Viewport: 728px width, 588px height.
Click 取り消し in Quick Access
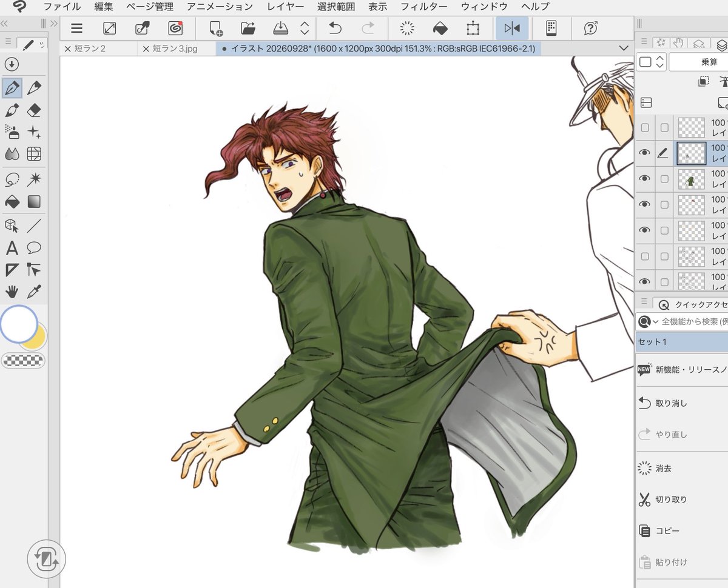(x=672, y=403)
